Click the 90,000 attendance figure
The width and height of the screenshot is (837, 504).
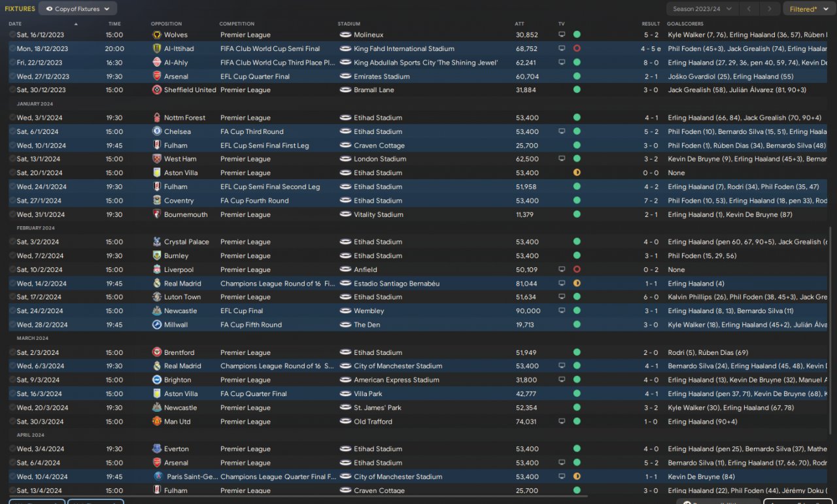coord(528,311)
